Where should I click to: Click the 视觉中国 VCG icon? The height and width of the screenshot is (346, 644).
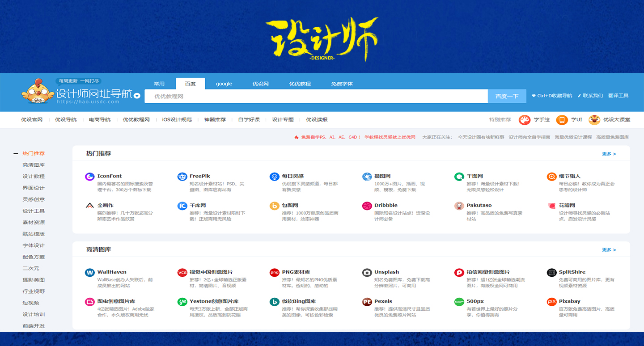pos(182,273)
